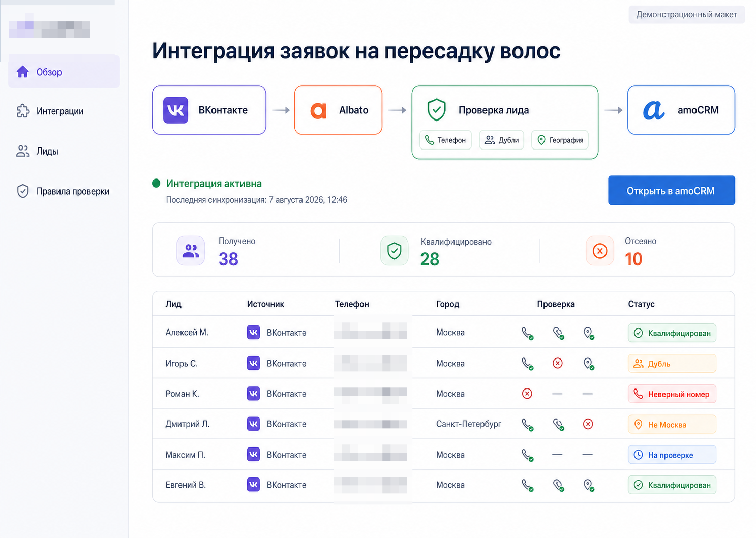Click VK source icon in Роман К. row
756x538 pixels.
point(253,394)
